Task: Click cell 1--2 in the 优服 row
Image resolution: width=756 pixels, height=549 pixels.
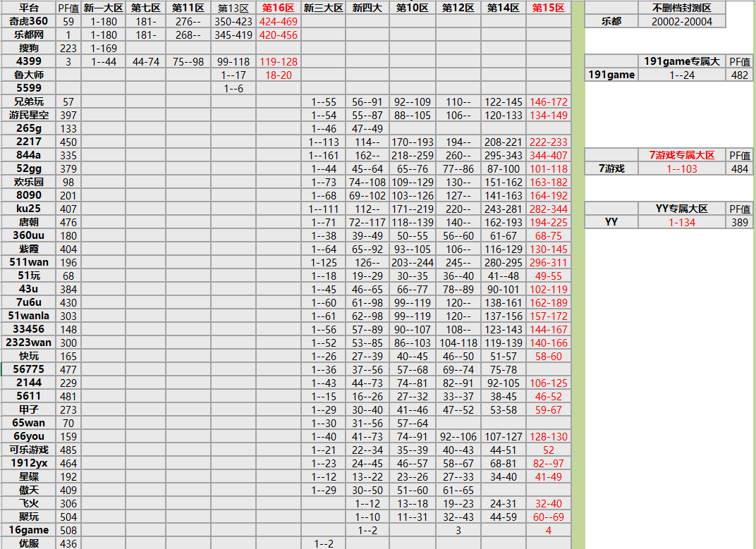Action: coord(324,543)
